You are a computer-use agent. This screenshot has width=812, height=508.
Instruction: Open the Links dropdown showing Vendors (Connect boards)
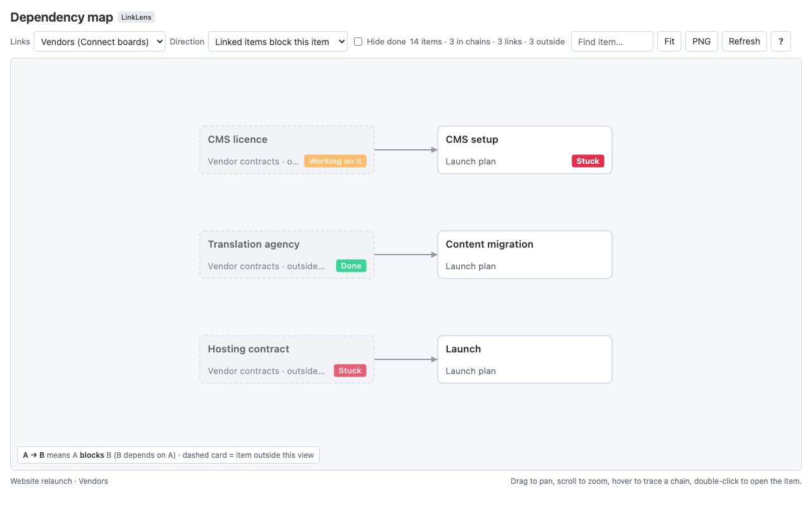(100, 41)
